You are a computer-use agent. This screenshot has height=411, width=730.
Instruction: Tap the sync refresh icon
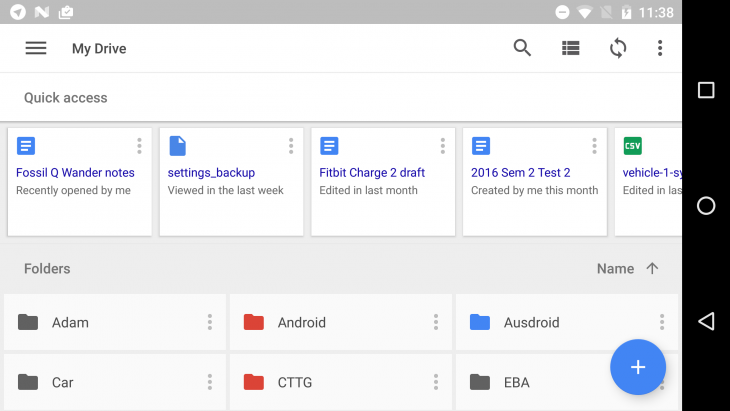(x=618, y=48)
